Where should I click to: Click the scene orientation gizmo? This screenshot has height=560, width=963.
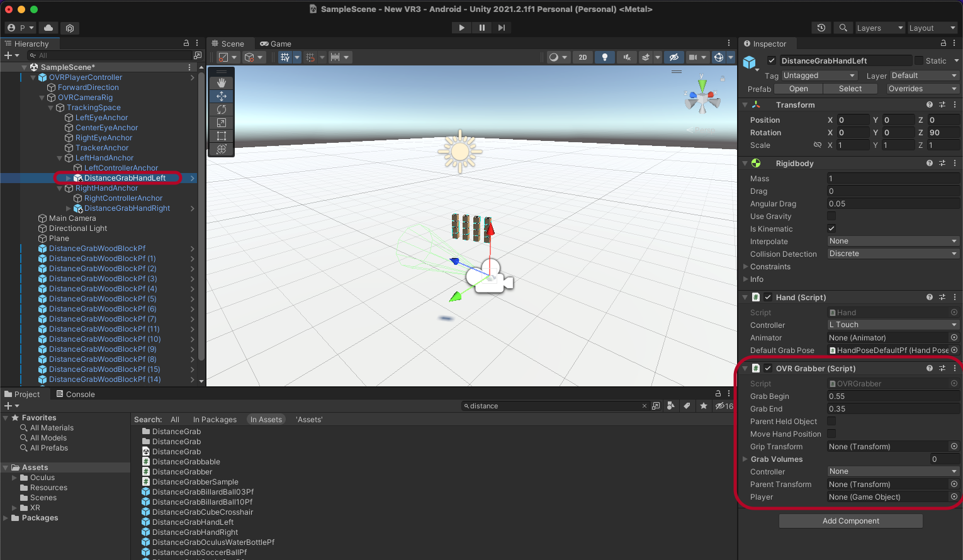coord(702,99)
